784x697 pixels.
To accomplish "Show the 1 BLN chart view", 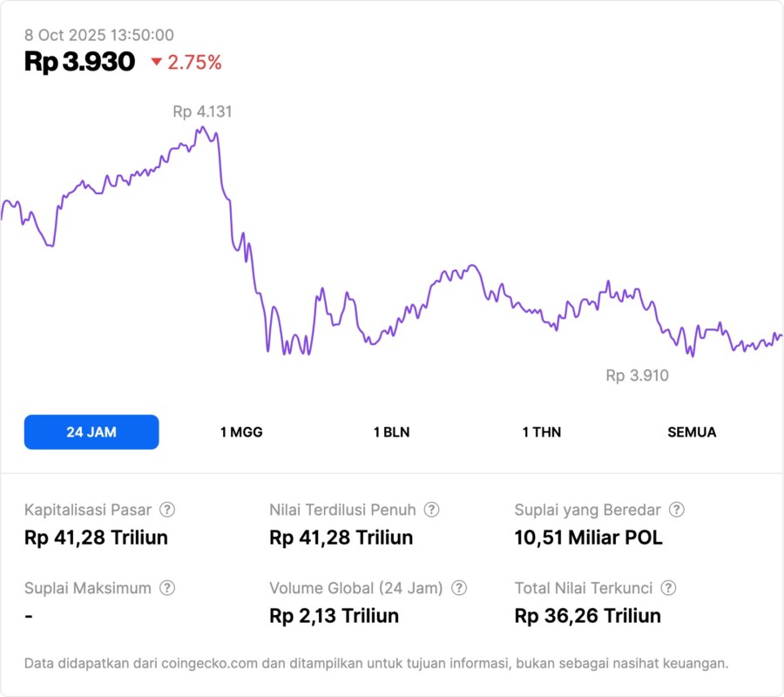I will click(x=391, y=432).
